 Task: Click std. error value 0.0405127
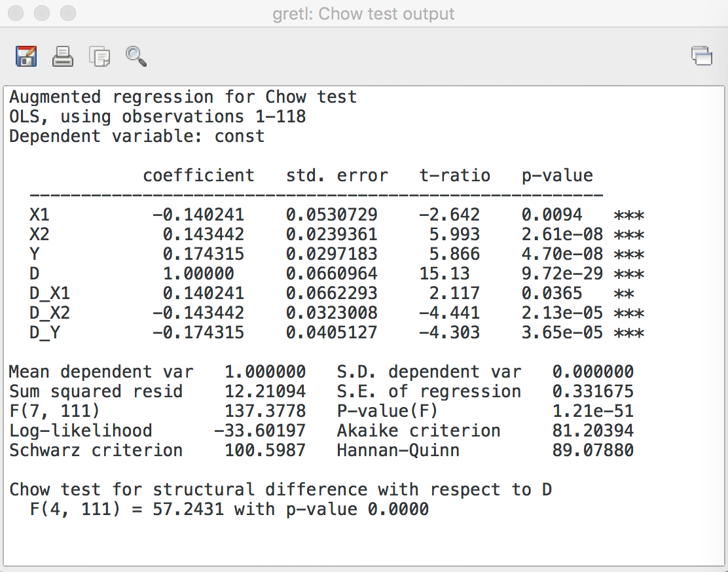[x=331, y=332]
